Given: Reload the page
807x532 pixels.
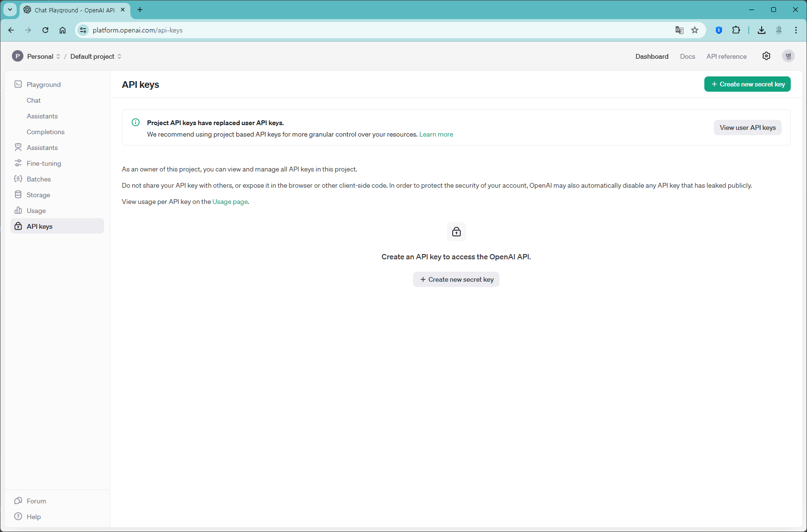Looking at the screenshot, I should (x=45, y=30).
